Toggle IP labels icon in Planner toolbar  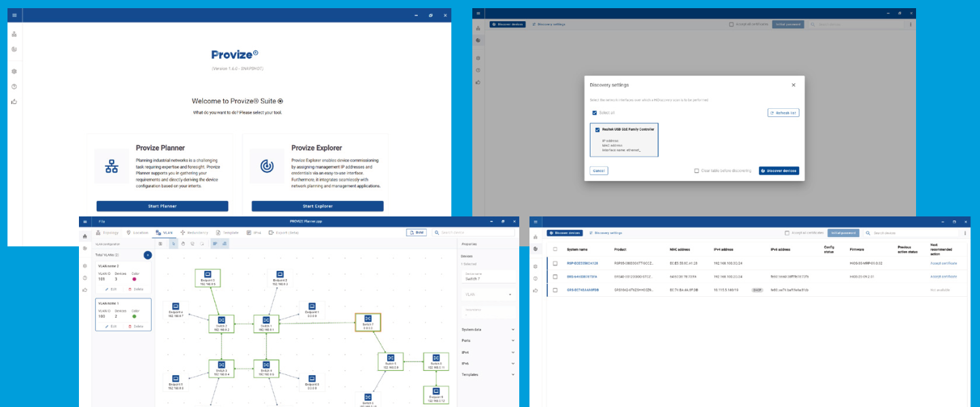coord(215,243)
